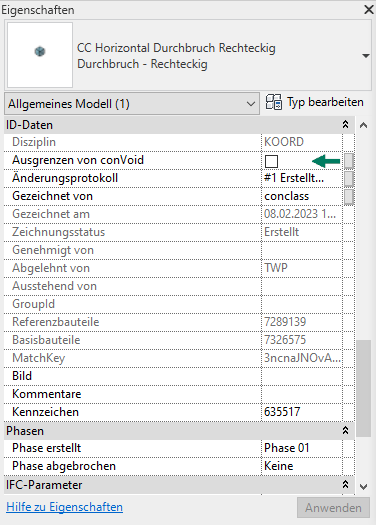
Task: Click the vertical scrollbar thumb
Action: pyautogui.click(x=364, y=388)
